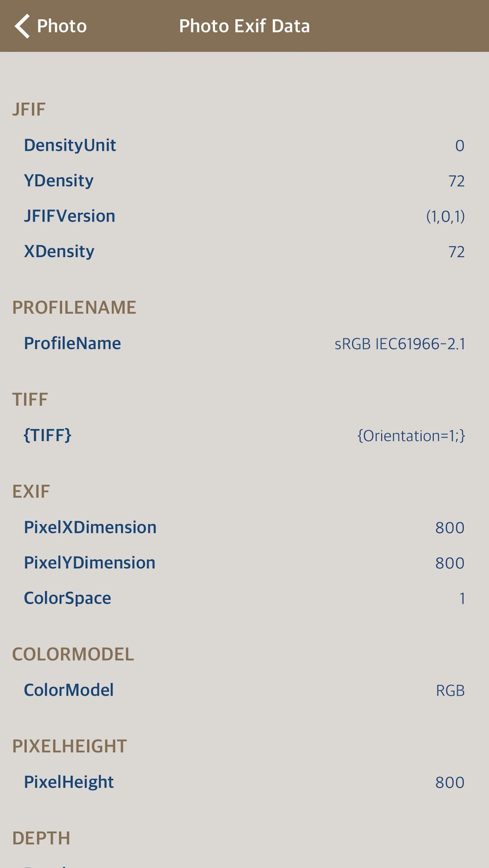Tap the EXIF section header
The height and width of the screenshot is (868, 489).
click(31, 492)
